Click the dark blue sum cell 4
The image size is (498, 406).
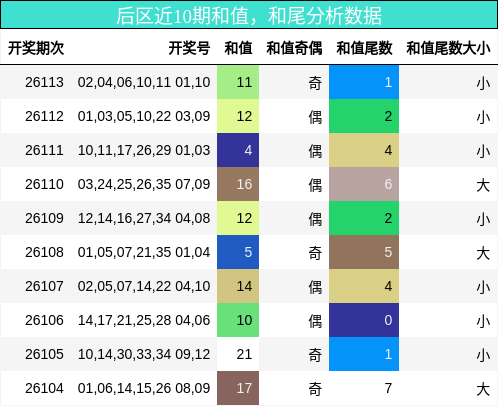pos(238,150)
